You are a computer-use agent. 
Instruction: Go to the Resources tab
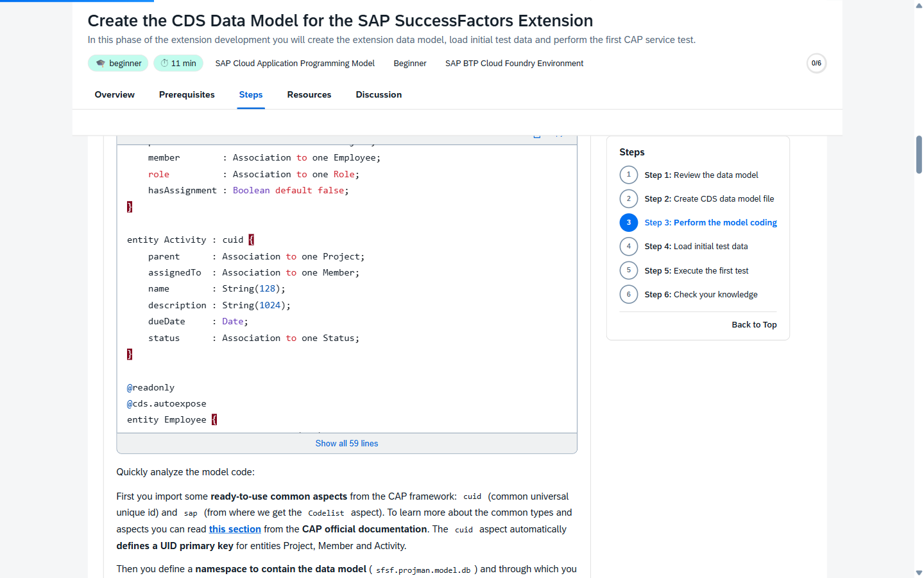click(309, 94)
